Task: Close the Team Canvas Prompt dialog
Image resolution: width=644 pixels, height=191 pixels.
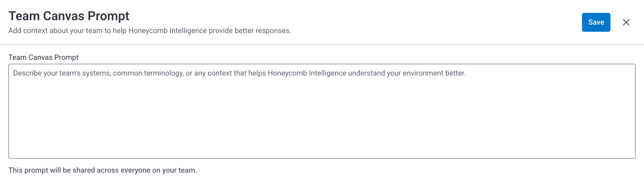Action: pyautogui.click(x=626, y=22)
